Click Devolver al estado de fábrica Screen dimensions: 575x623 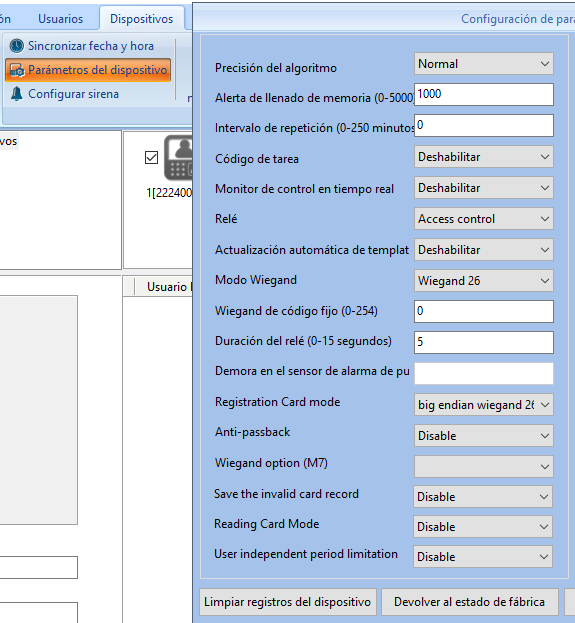469,602
